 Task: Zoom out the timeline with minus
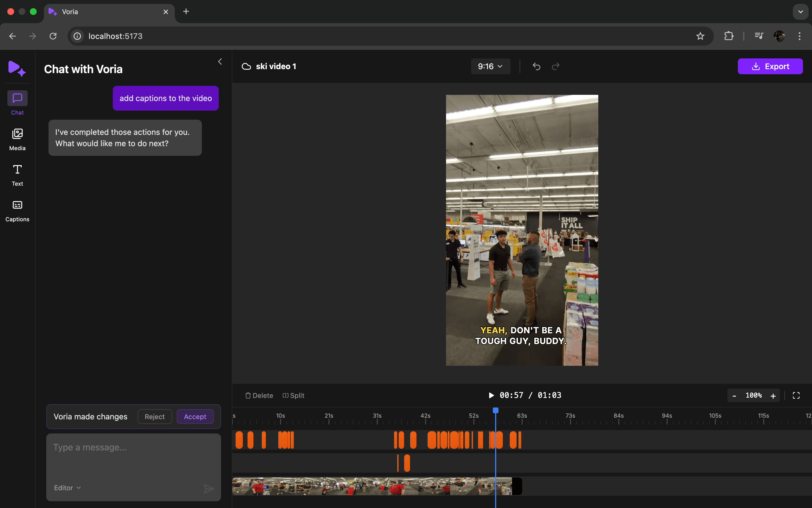coord(734,396)
